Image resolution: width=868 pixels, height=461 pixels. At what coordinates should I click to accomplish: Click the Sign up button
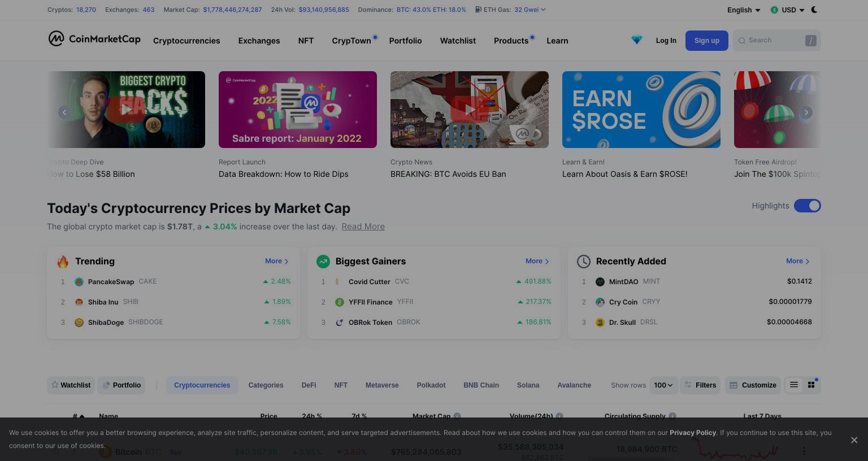(x=706, y=41)
